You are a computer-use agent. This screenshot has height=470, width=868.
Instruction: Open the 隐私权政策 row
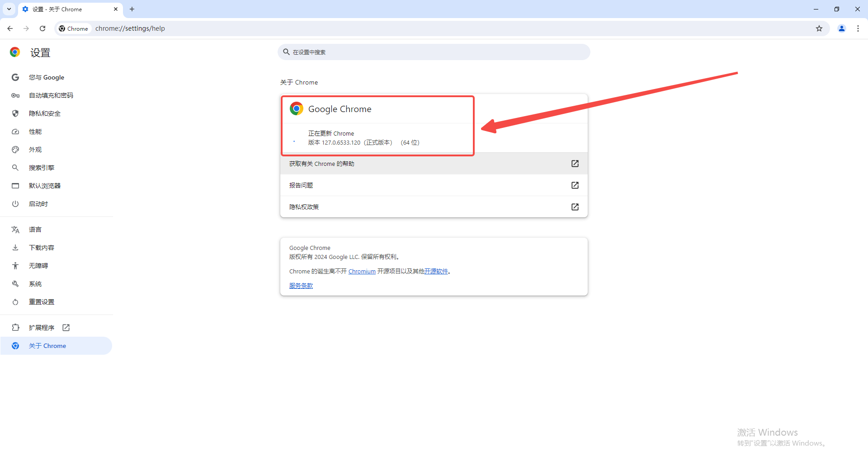434,207
